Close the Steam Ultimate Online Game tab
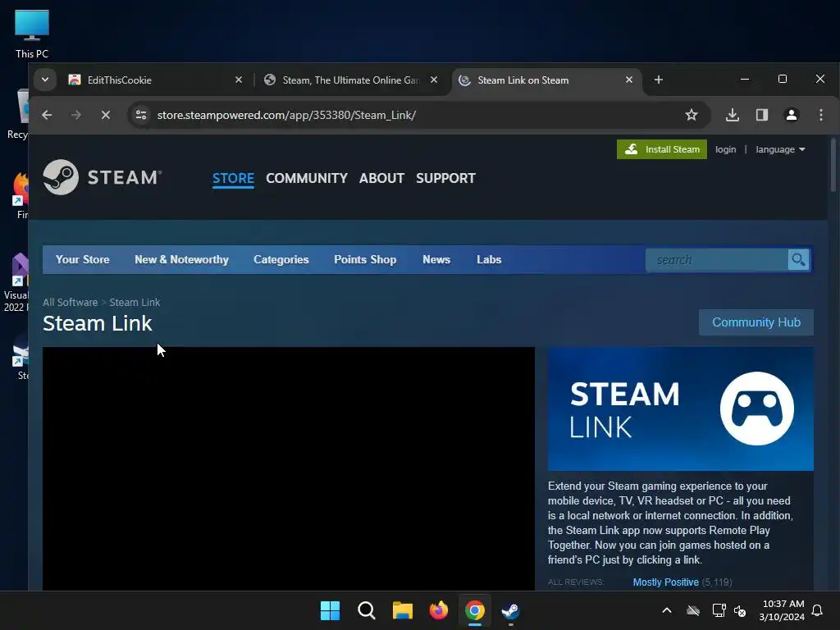The height and width of the screenshot is (630, 840). 434,80
